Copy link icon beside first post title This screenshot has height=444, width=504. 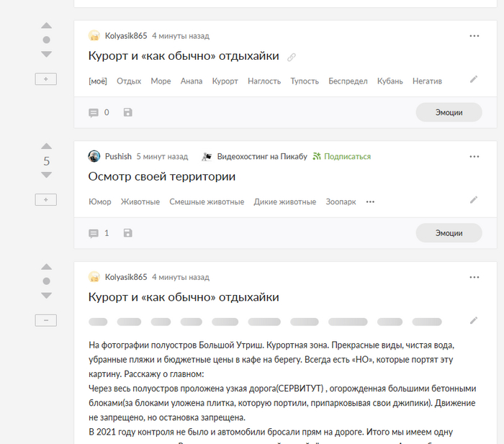pyautogui.click(x=291, y=57)
